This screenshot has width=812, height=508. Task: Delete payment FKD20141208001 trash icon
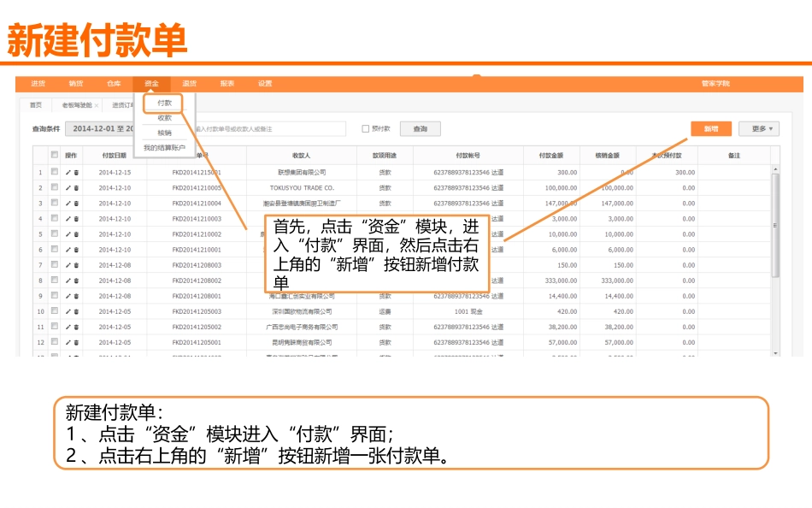tap(76, 296)
